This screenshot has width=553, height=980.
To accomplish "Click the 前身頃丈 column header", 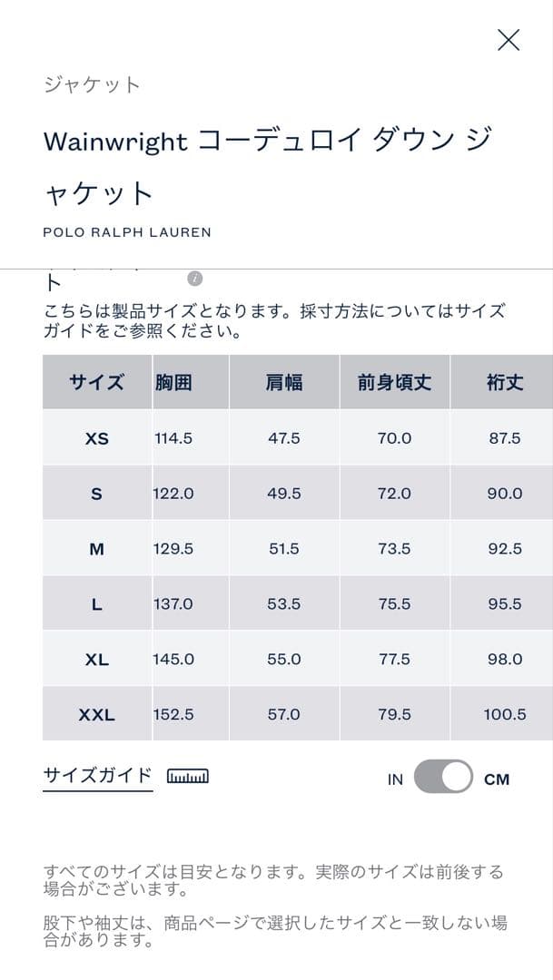I will pyautogui.click(x=395, y=383).
